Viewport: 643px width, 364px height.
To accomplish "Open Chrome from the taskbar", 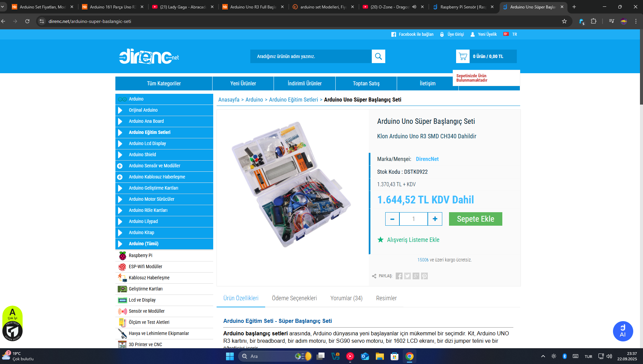I will point(410,356).
